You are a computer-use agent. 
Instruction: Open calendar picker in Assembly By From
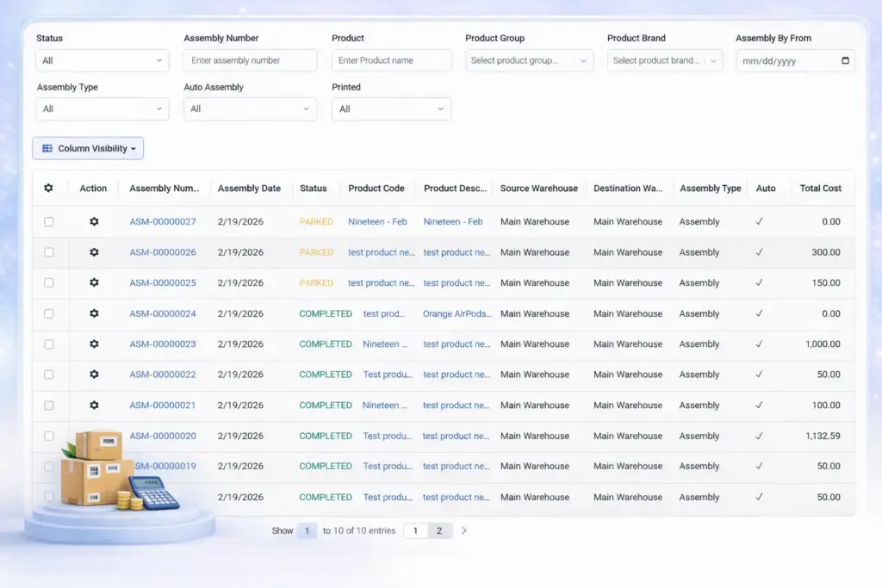point(845,61)
